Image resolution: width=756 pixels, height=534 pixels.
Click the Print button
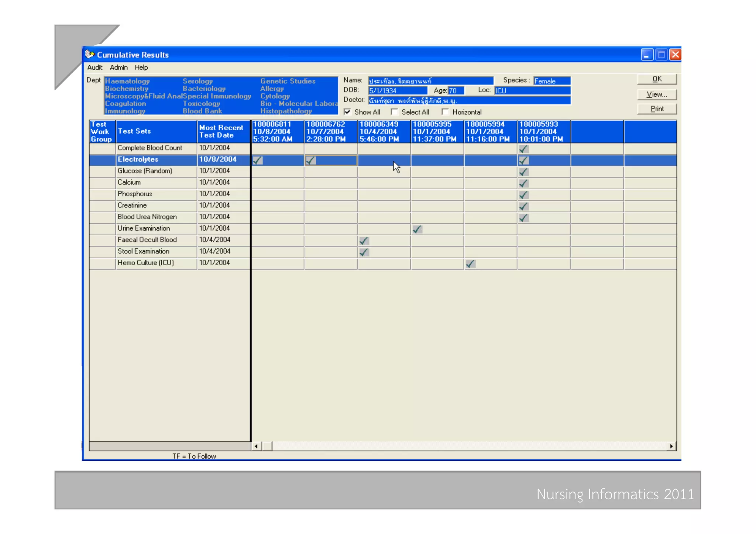[x=657, y=109]
